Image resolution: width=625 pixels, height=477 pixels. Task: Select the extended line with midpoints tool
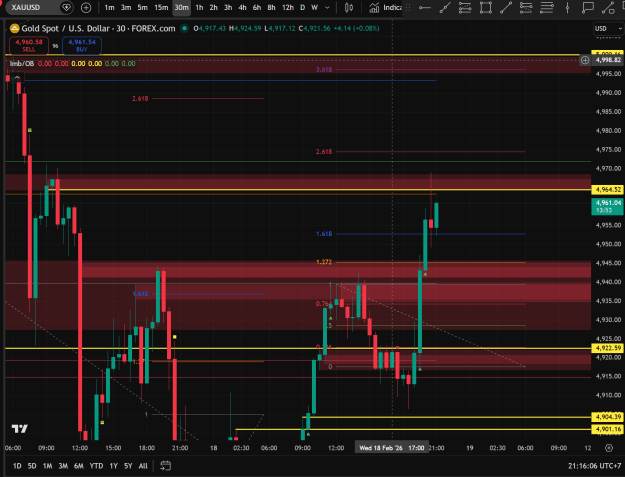pyautogui.click(x=445, y=8)
